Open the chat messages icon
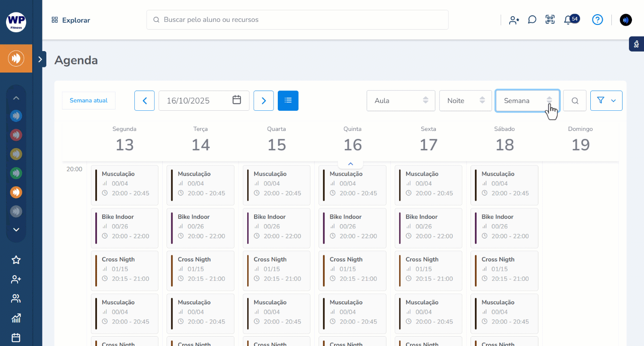 pos(532,20)
